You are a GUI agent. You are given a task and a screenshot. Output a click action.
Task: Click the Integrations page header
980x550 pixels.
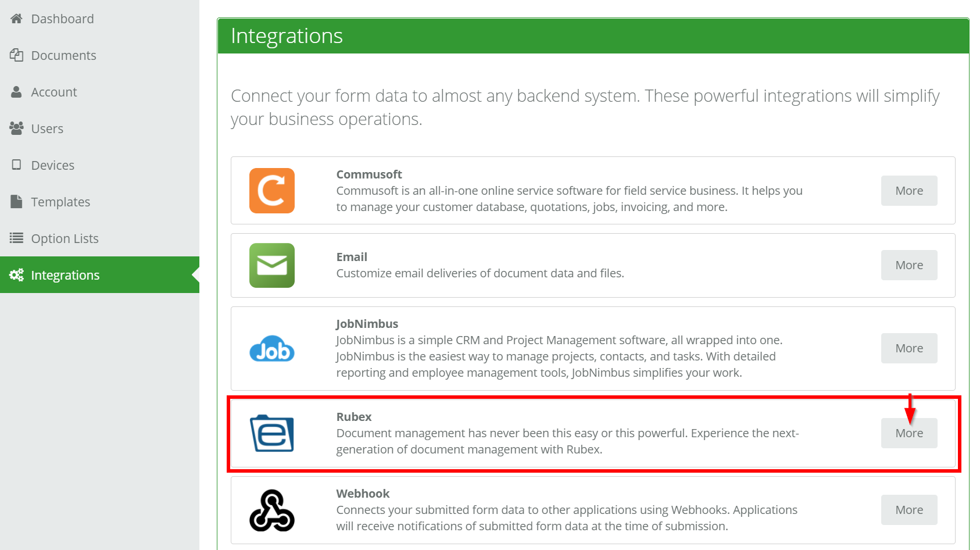tap(593, 36)
